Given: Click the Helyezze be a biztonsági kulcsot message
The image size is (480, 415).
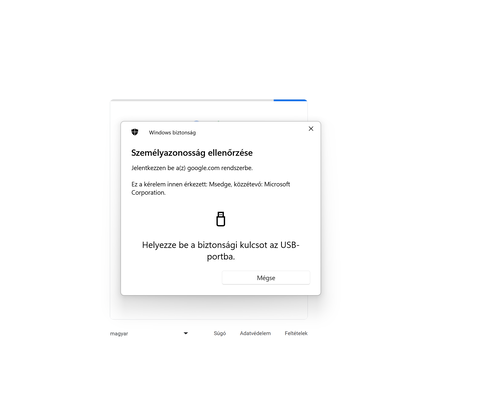Looking at the screenshot, I should click(221, 251).
